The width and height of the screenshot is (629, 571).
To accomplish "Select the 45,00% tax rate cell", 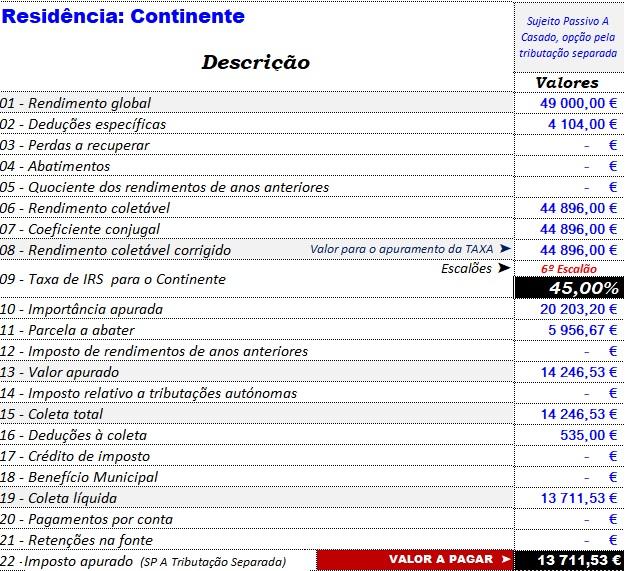I will (568, 288).
